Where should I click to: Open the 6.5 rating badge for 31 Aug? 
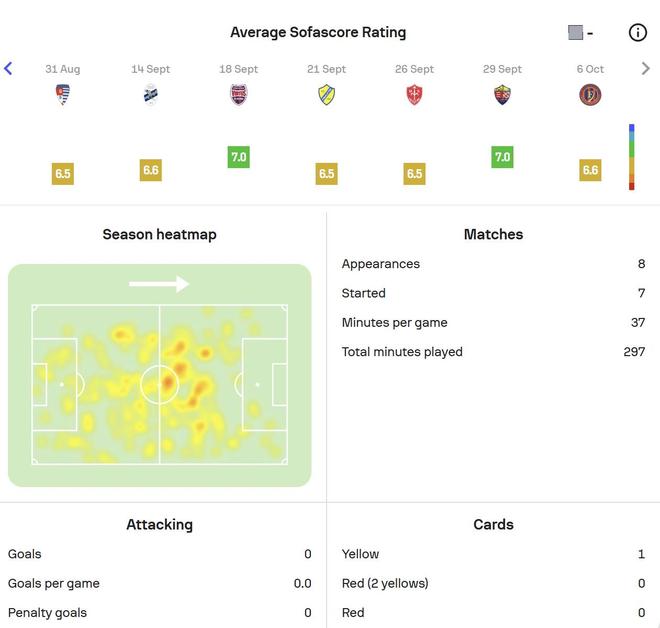63,173
